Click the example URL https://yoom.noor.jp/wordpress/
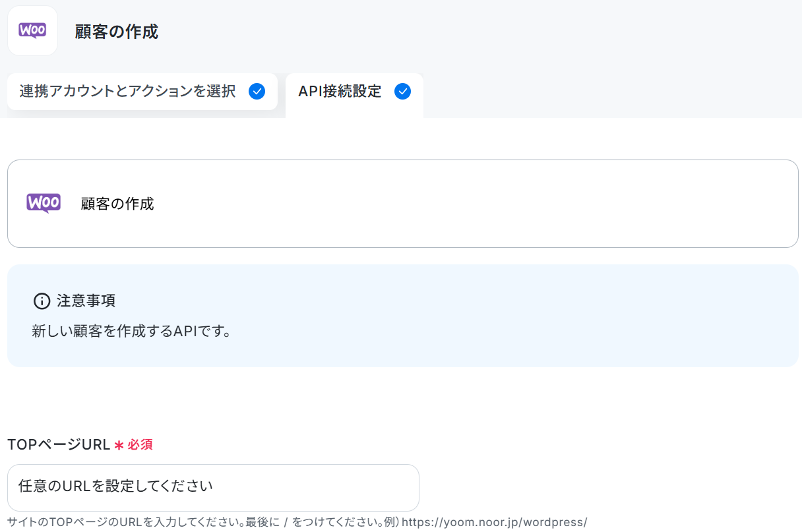Screen dimensions: 802x532 [x=495, y=522]
